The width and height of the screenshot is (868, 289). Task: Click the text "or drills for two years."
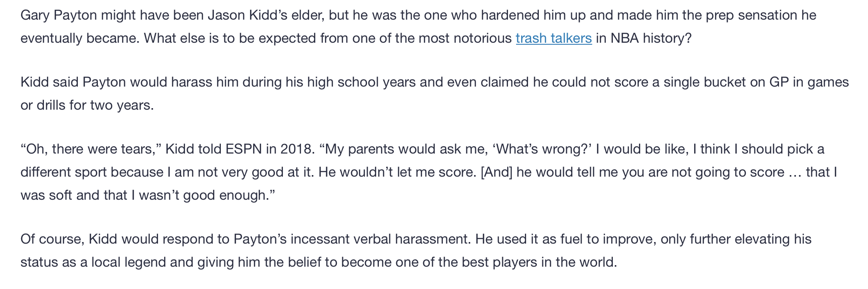point(87,105)
